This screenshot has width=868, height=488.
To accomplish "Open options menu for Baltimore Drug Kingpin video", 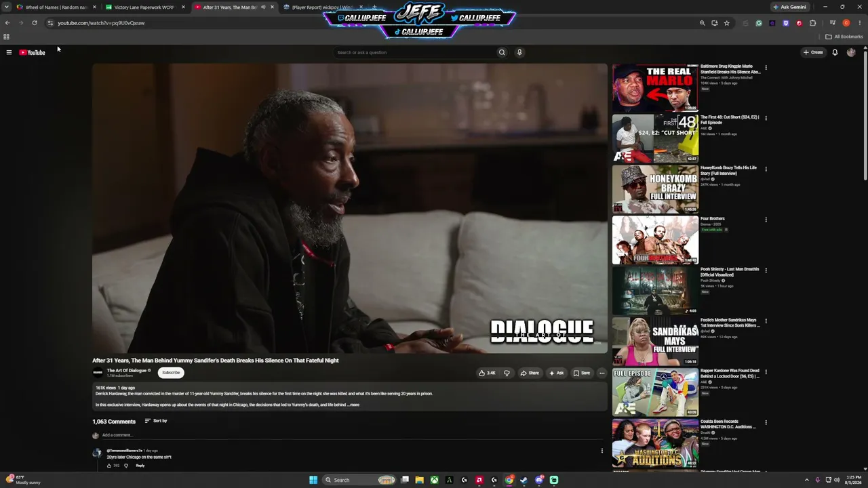I will 766,68.
